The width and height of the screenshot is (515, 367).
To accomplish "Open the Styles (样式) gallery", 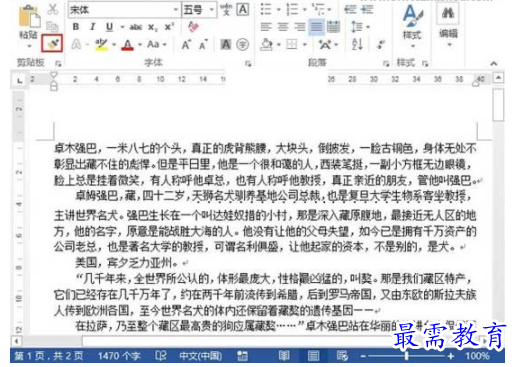I will click(412, 25).
